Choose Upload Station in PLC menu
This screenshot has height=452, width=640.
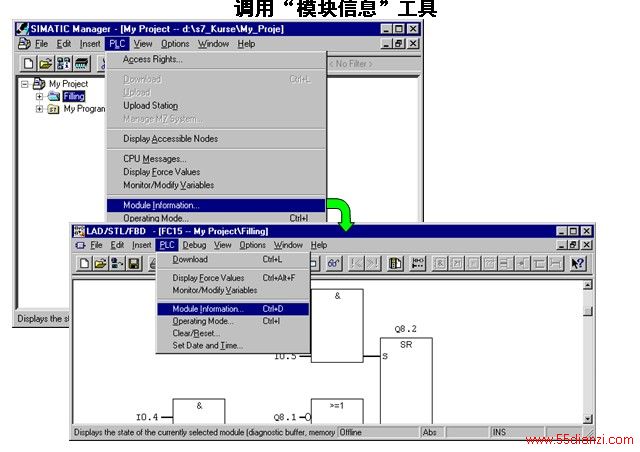pos(216,105)
